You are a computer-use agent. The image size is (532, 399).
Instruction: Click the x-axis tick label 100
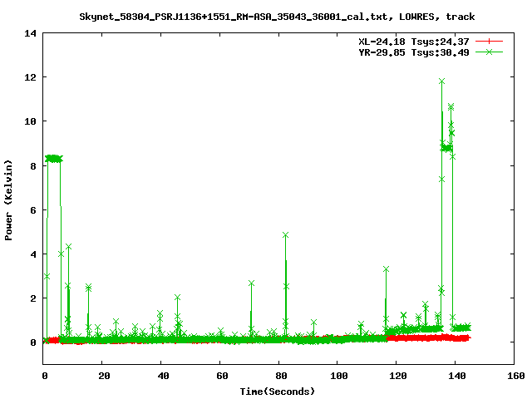pyautogui.click(x=339, y=376)
